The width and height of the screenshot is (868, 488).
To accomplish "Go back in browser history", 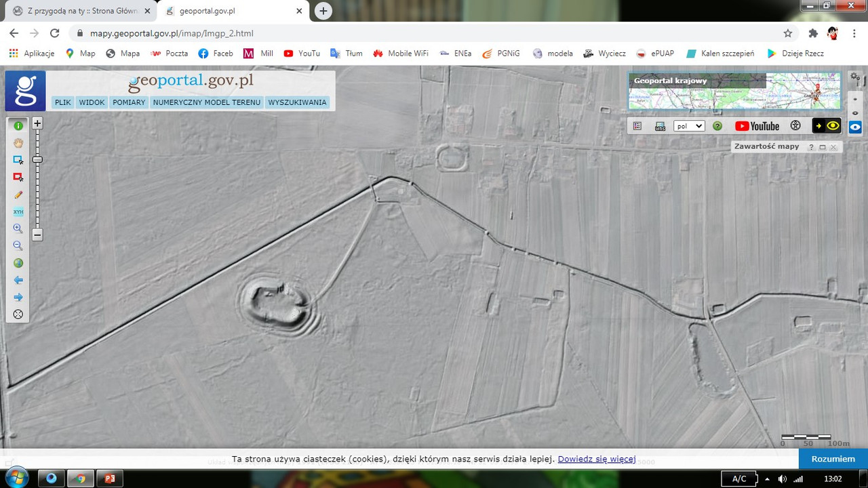I will point(14,33).
